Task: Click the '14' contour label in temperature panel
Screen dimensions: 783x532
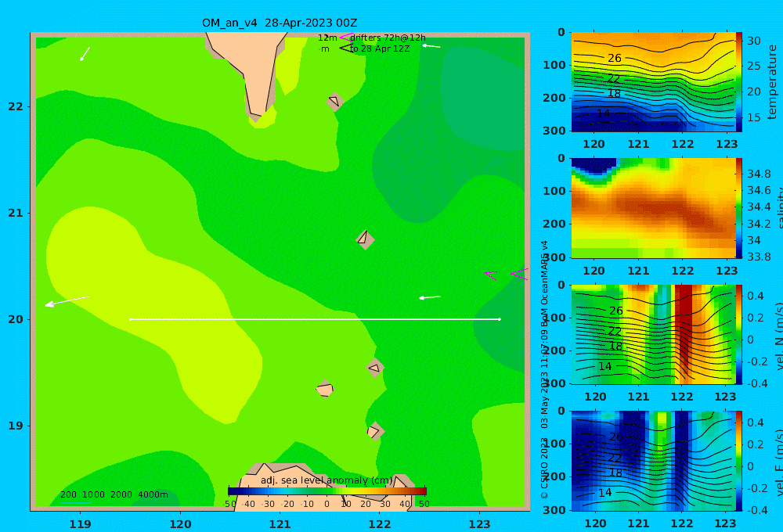Action: coord(604,113)
